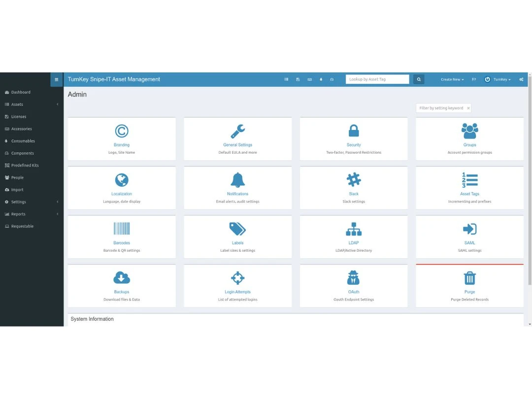The height and width of the screenshot is (399, 532).
Task: Expand Settings in the sidebar
Action: (19, 202)
